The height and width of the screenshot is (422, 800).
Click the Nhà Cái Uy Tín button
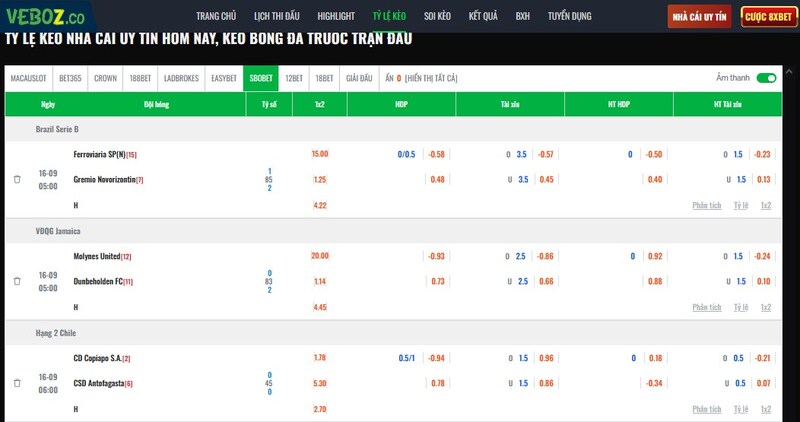click(x=700, y=17)
